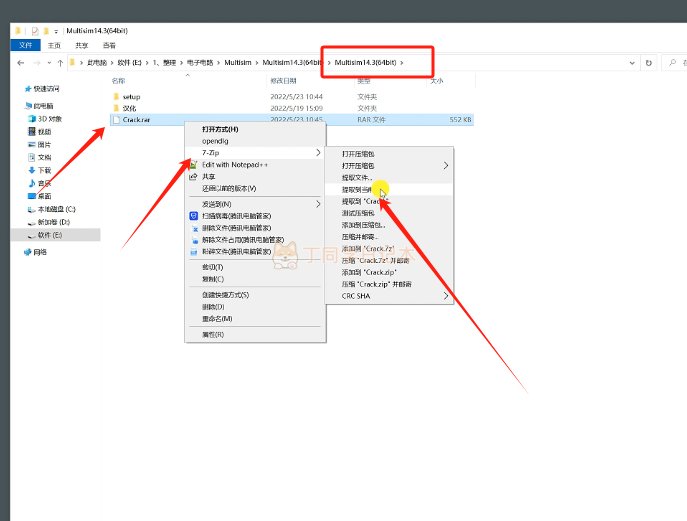Click the 文档 sidebar icon
Image resolution: width=687 pixels, height=521 pixels.
tap(32, 157)
